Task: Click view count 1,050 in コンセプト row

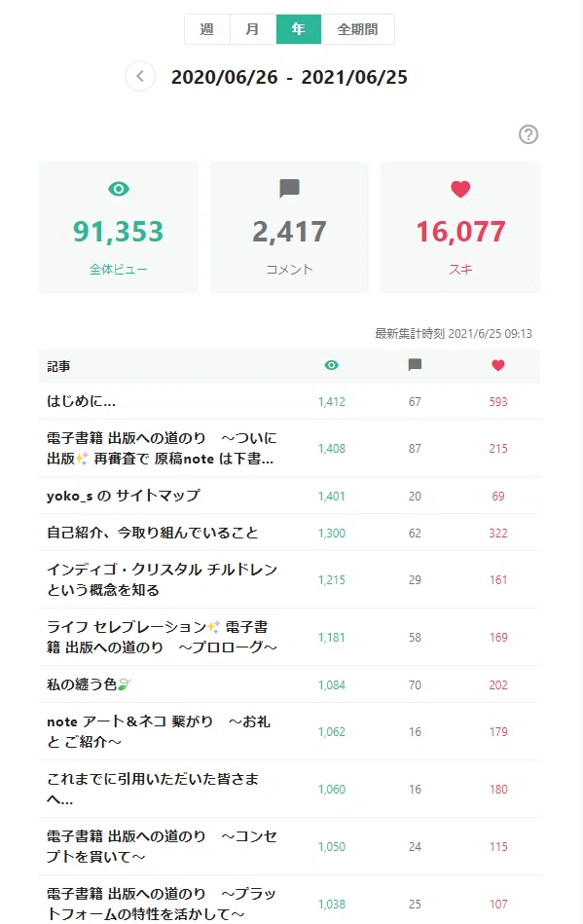Action: (332, 847)
